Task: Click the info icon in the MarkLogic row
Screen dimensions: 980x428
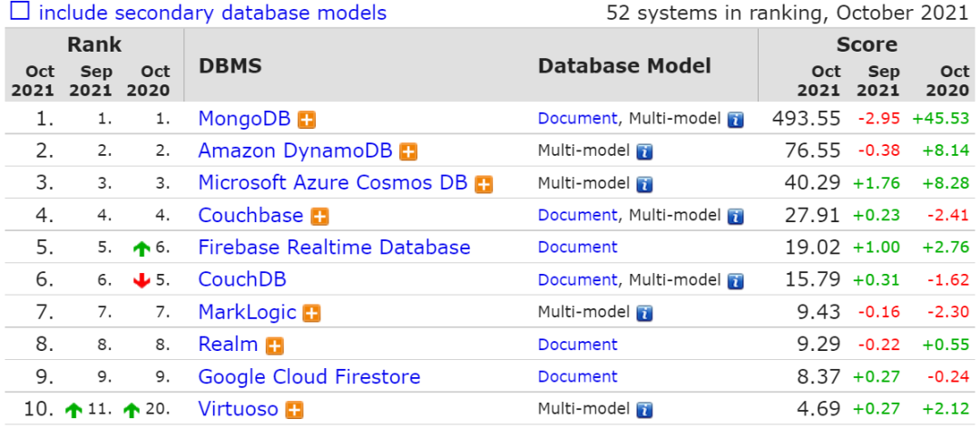Action: [644, 314]
